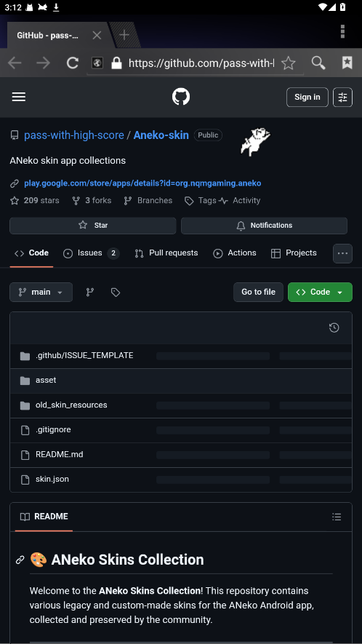Switch to the Pull requests tab
The image size is (362, 644).
tap(166, 253)
